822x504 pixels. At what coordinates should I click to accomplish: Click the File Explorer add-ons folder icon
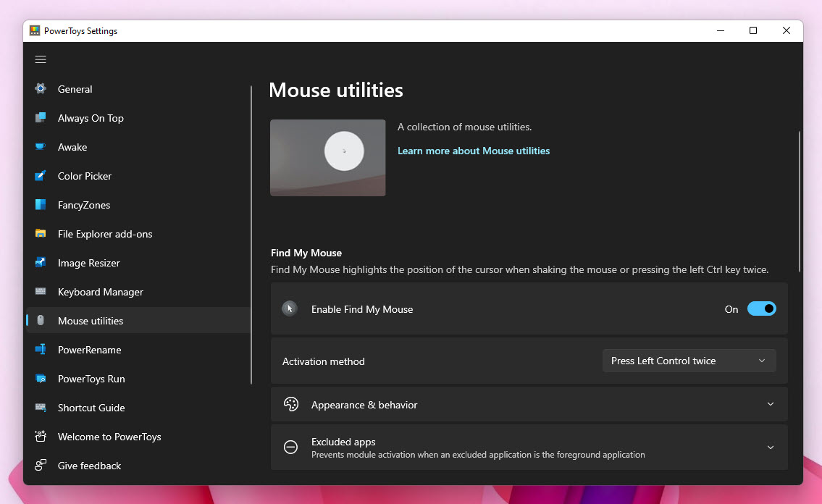tap(41, 234)
